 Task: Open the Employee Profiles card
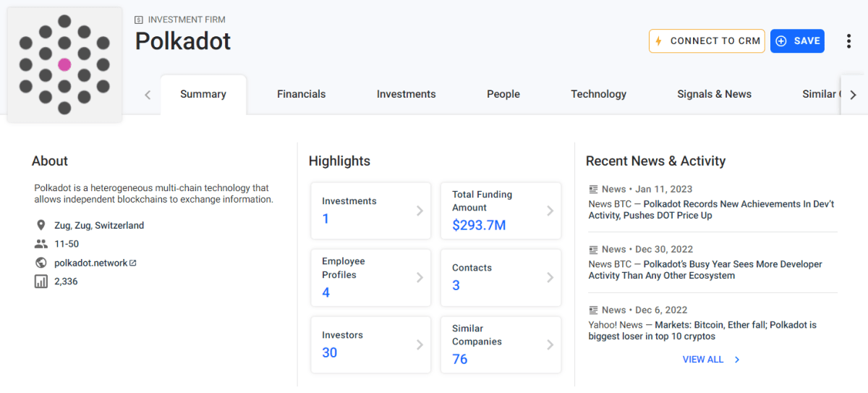(370, 278)
